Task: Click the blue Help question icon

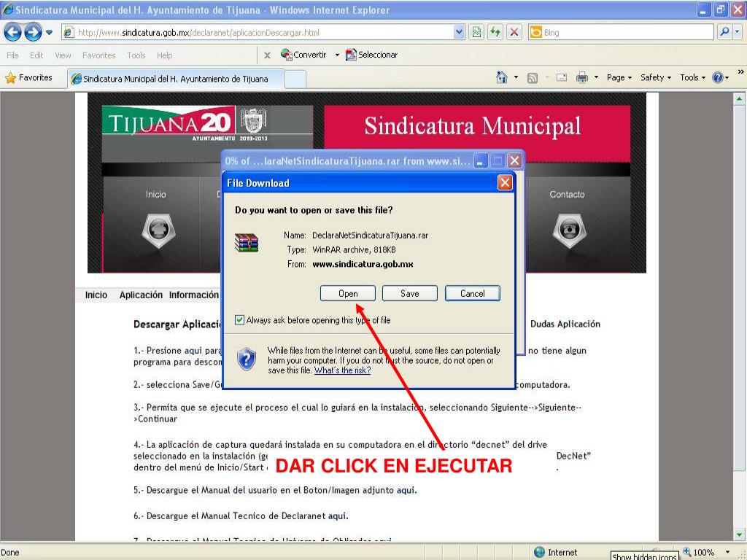Action: (x=718, y=77)
